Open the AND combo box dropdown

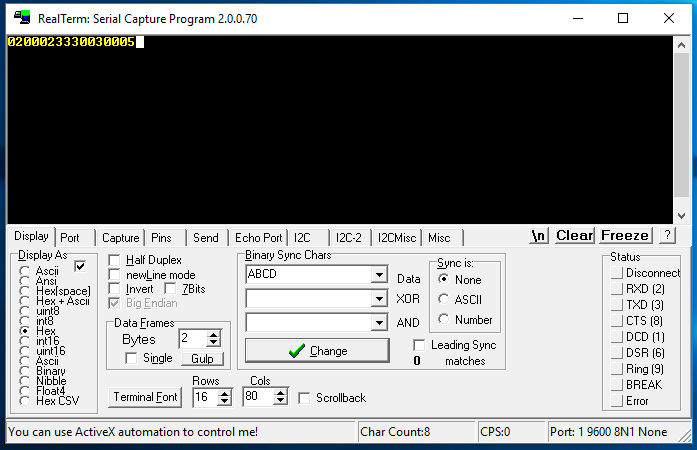(x=378, y=323)
